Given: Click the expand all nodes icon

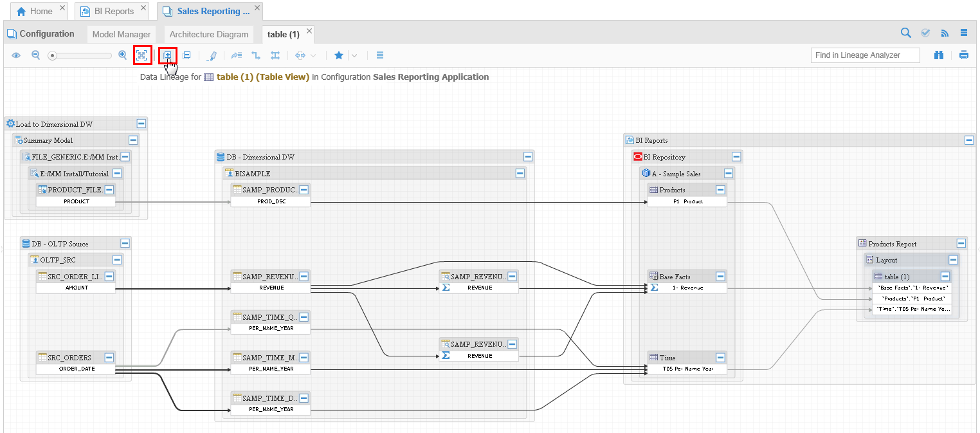Looking at the screenshot, I should pyautogui.click(x=168, y=55).
